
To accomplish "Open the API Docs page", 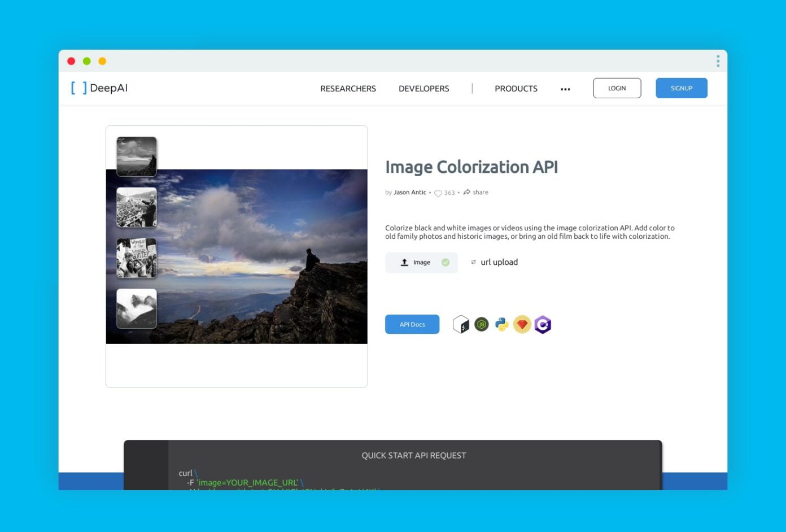I will tap(412, 324).
